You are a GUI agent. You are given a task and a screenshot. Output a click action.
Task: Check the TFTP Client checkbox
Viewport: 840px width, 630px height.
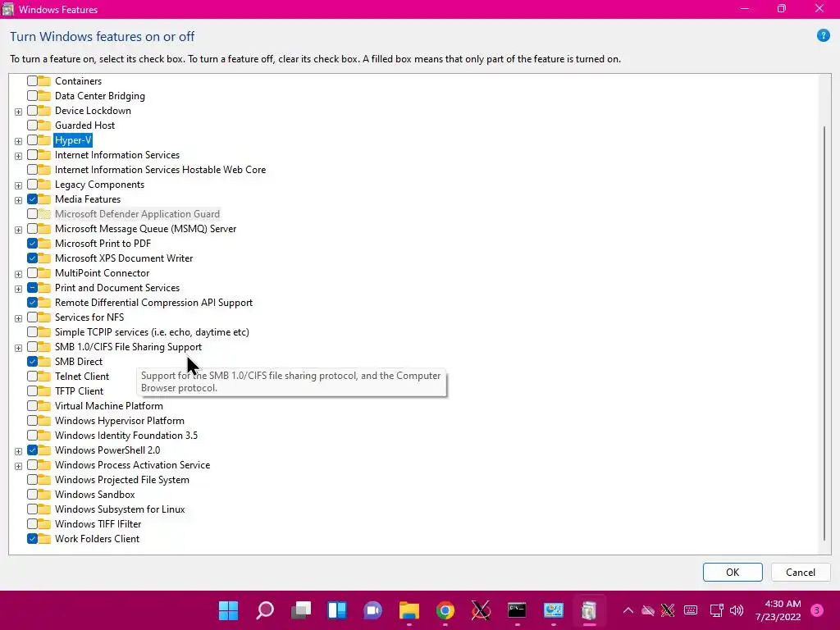pyautogui.click(x=32, y=391)
